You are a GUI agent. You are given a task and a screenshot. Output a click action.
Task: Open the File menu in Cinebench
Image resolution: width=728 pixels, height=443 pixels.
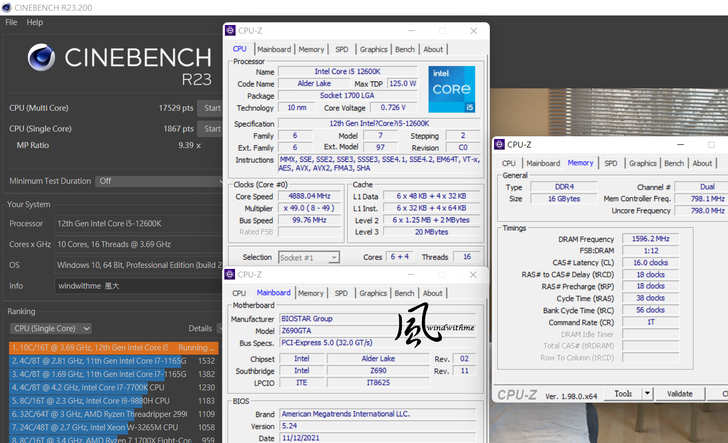click(x=11, y=22)
